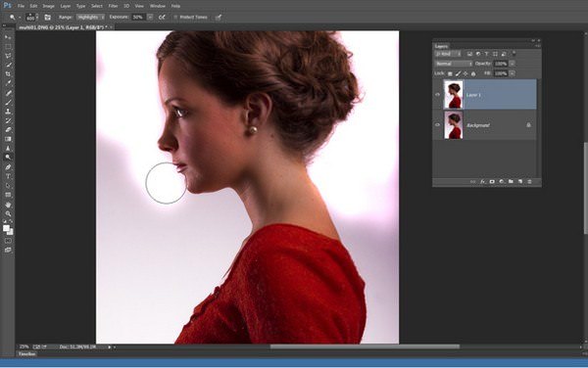
Task: Select the Eyedropper tool
Action: point(8,83)
